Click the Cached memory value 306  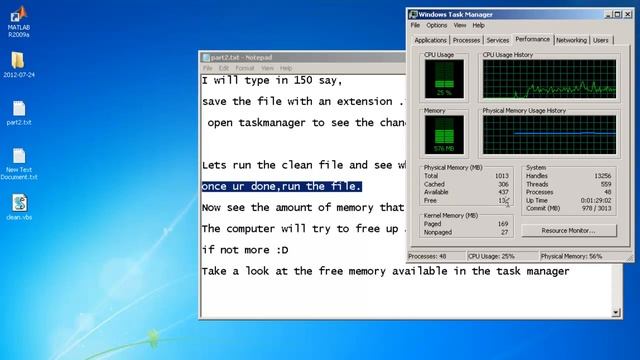coord(503,184)
